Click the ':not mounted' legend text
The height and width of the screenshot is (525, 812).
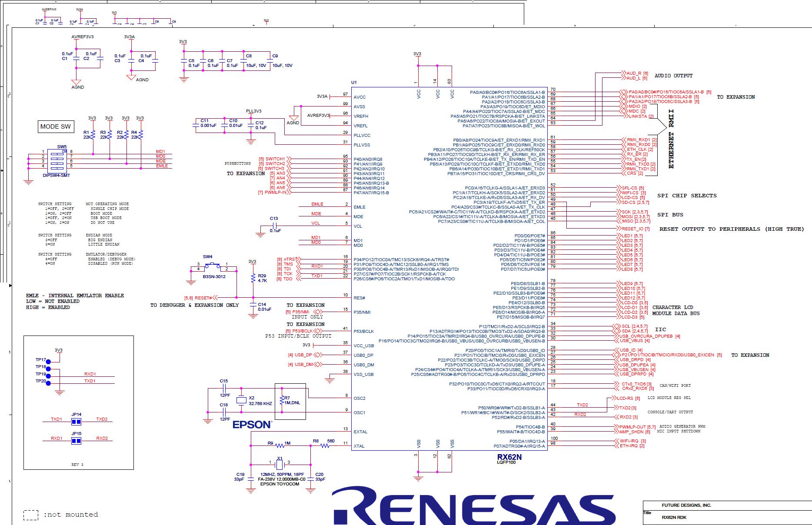pos(70,515)
